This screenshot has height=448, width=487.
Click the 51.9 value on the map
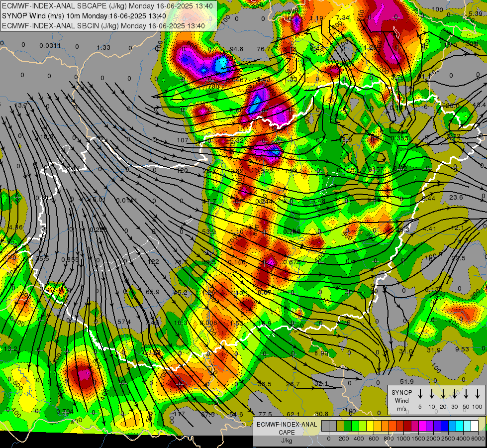point(406,381)
